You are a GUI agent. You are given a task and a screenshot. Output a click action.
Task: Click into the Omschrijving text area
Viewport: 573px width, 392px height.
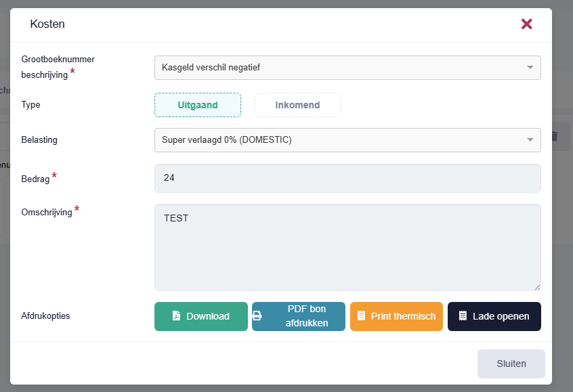click(x=347, y=247)
